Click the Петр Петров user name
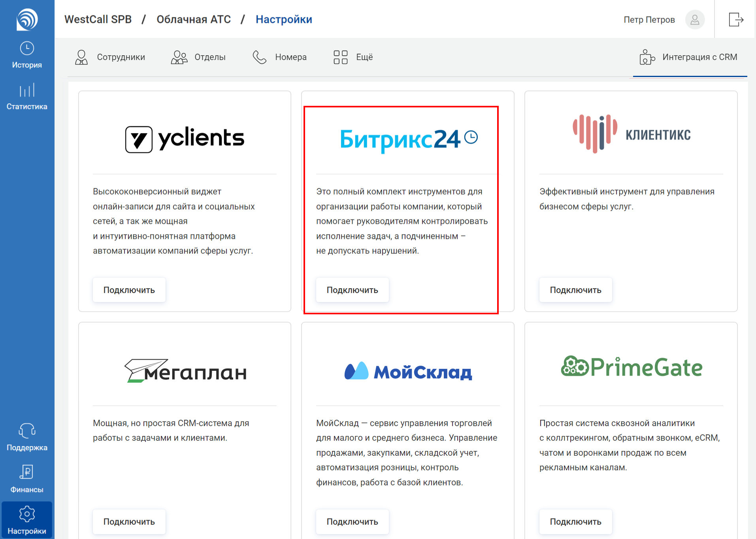Screen dimensions: 756x539 (649, 20)
